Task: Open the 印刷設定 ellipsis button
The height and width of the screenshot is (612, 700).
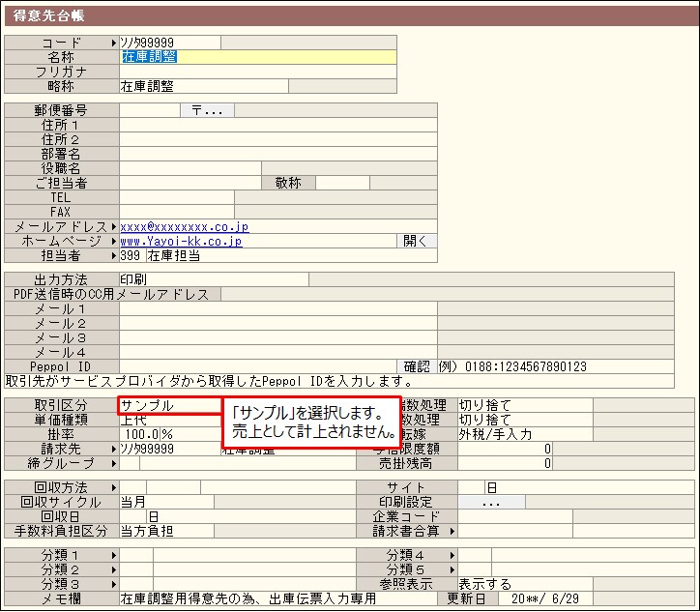Action: pyautogui.click(x=490, y=503)
